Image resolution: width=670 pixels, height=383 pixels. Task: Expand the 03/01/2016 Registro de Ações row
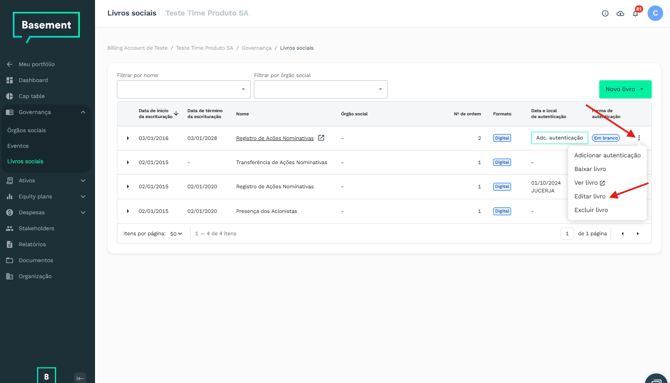[x=128, y=138]
